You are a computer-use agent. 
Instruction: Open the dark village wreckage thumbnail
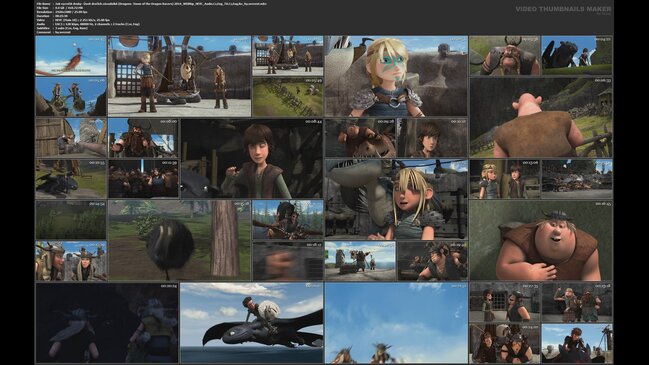(x=577, y=179)
